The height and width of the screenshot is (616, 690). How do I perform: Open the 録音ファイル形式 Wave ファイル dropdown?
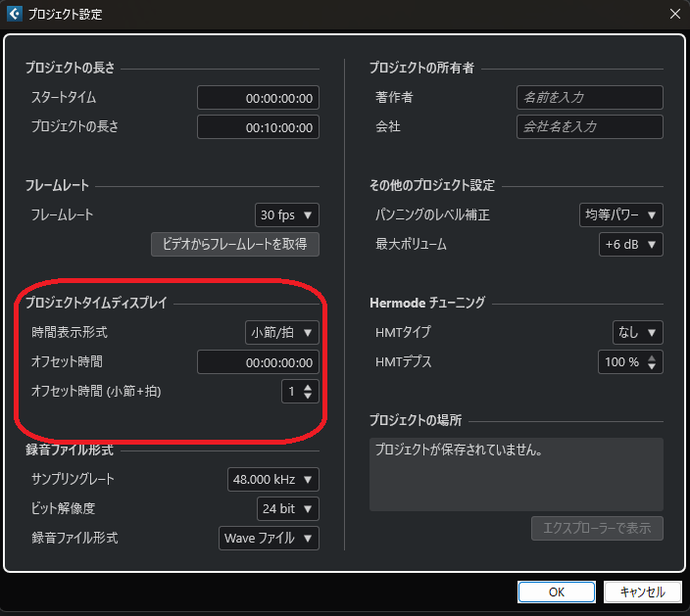point(269,539)
